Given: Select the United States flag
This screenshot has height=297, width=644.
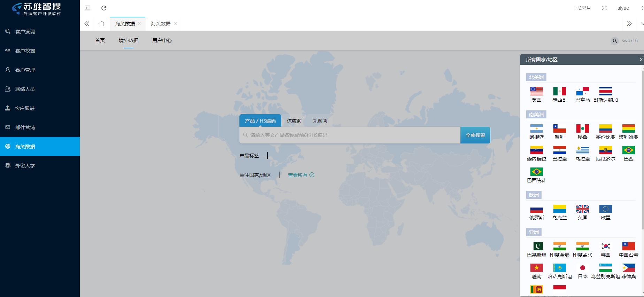Looking at the screenshot, I should coord(536,91).
